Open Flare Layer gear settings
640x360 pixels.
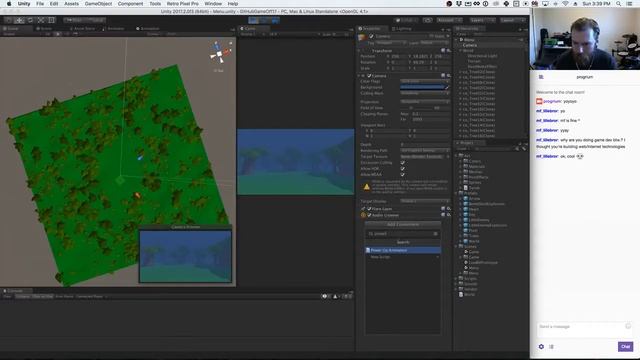(x=449, y=209)
